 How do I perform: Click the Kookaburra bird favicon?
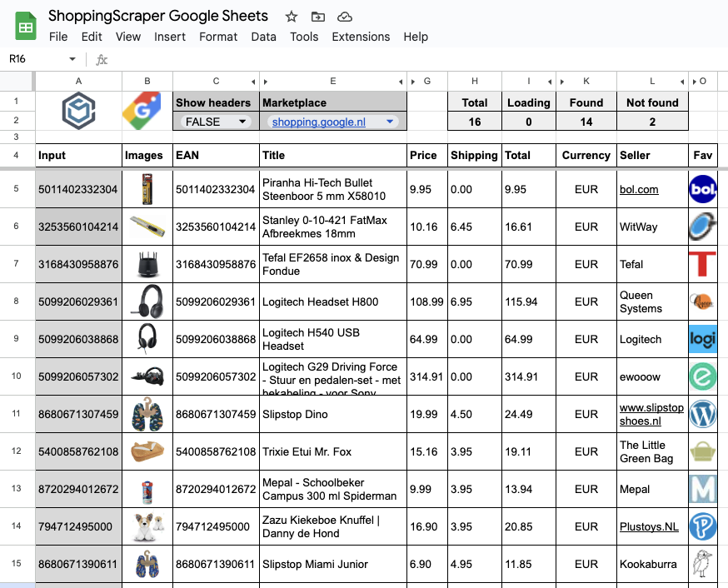tap(702, 564)
